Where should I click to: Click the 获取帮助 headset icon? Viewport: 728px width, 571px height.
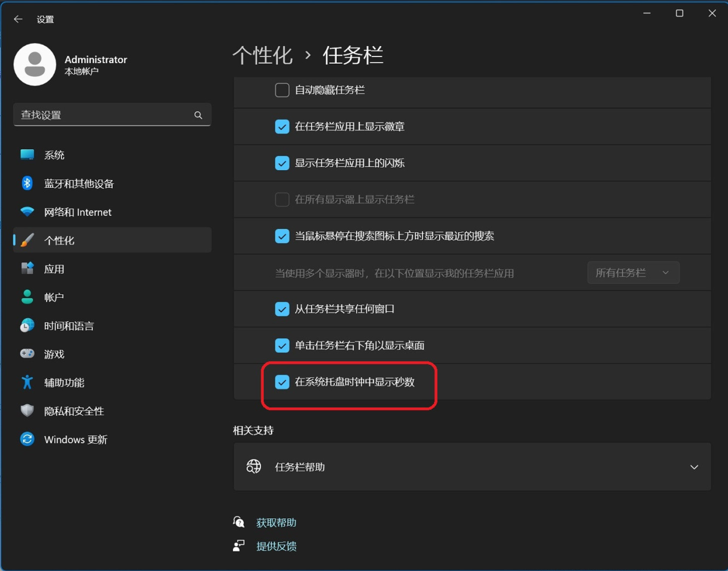coord(239,522)
